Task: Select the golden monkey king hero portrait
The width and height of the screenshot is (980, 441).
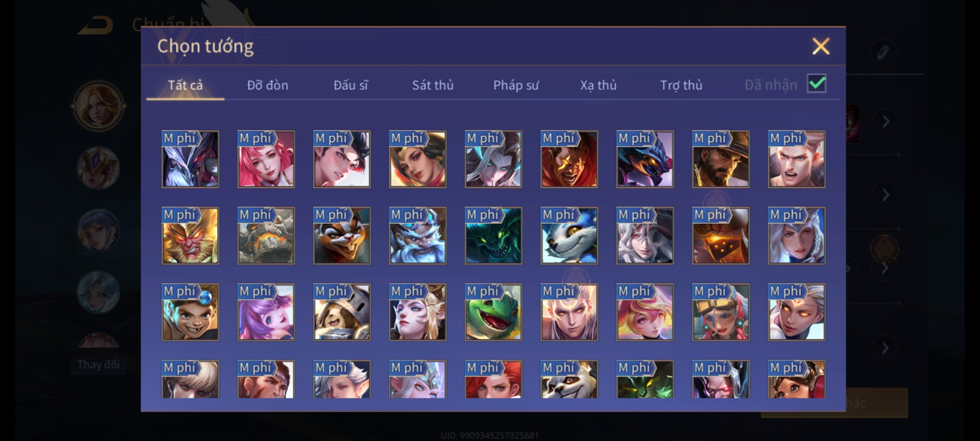Action: (190, 236)
